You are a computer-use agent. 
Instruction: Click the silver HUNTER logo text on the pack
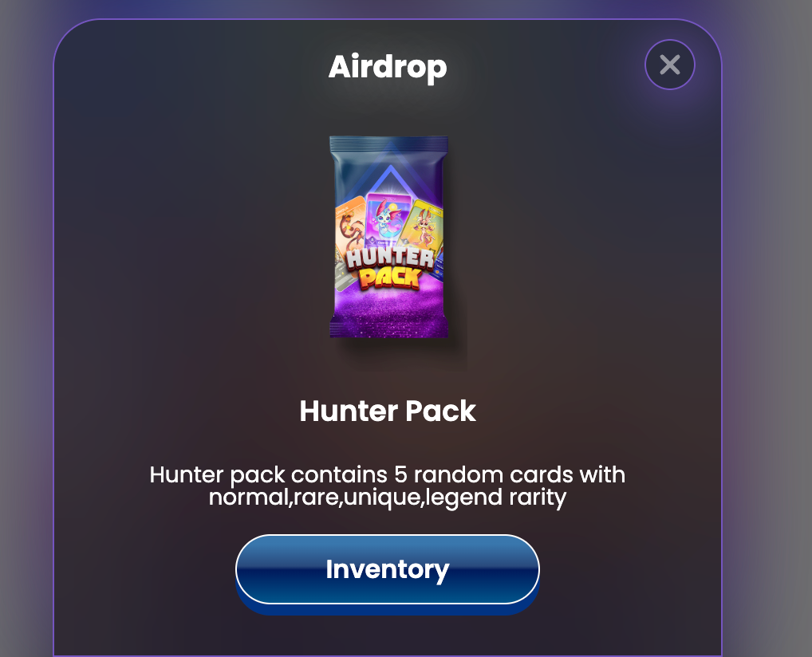390,258
